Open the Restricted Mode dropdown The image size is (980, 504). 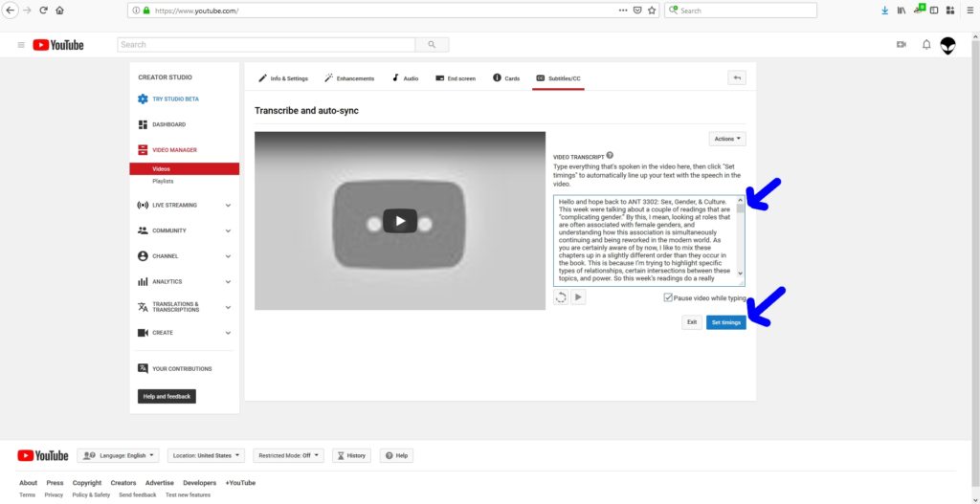[x=287, y=456]
